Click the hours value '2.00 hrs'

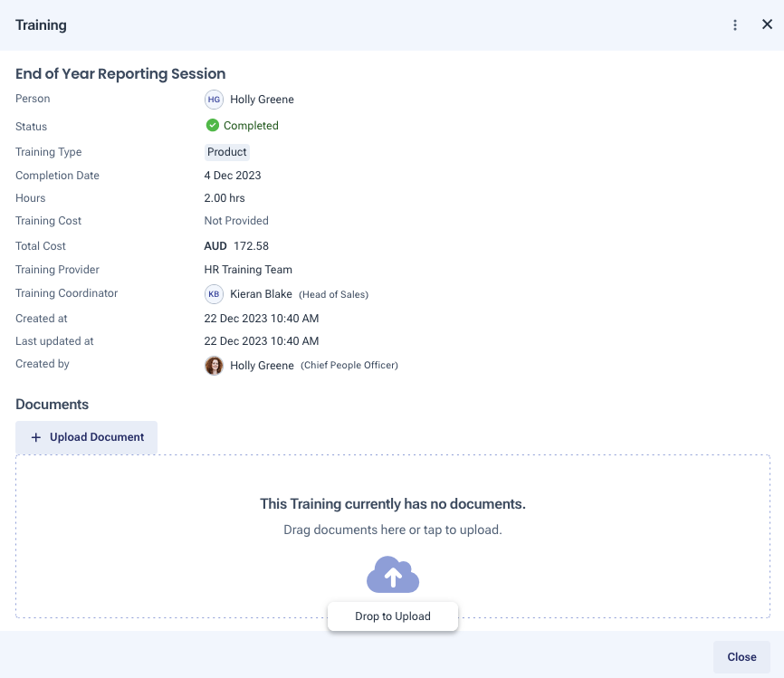[225, 198]
